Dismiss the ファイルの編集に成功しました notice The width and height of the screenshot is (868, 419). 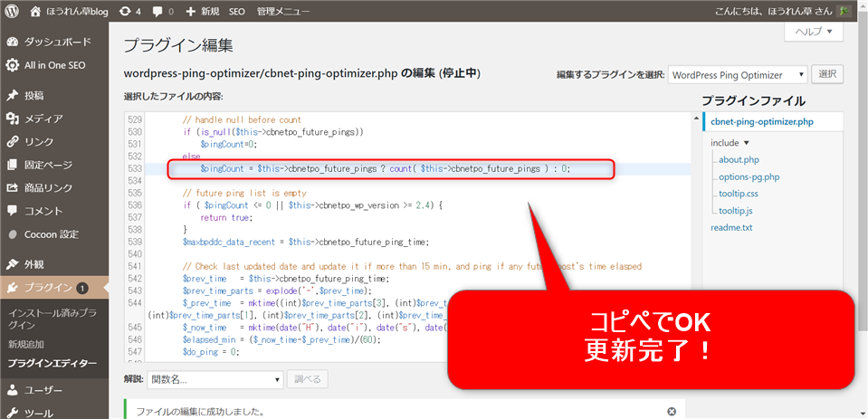[672, 412]
